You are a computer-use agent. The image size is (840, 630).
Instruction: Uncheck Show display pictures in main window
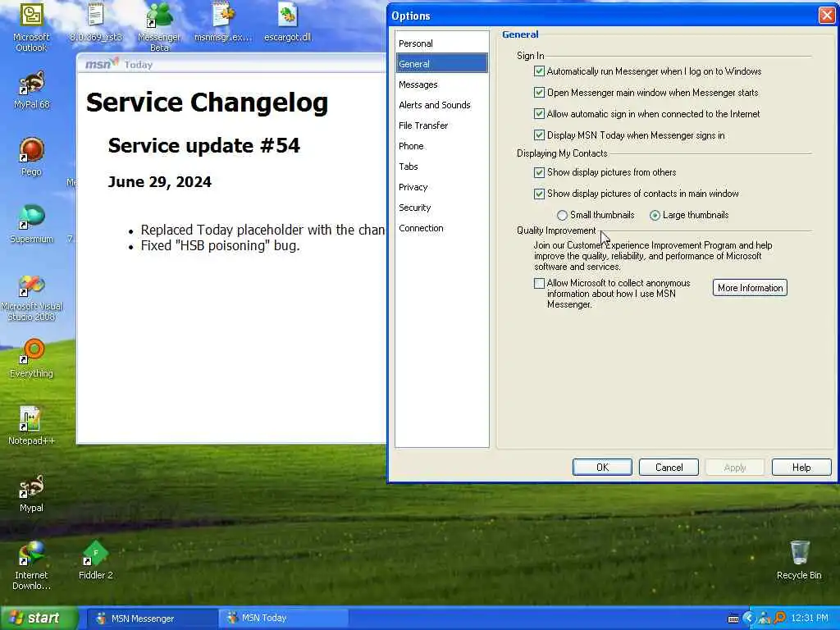pos(540,194)
